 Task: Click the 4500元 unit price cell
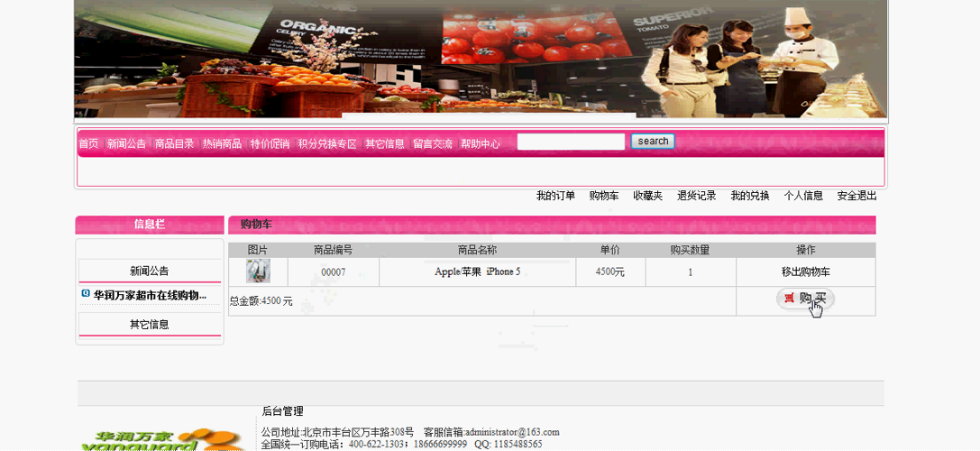610,272
